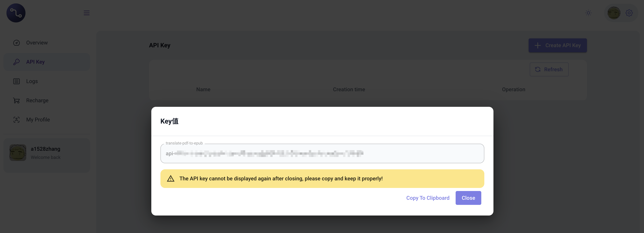Toggle light/dark theme sun icon
The width and height of the screenshot is (644, 233).
(588, 13)
